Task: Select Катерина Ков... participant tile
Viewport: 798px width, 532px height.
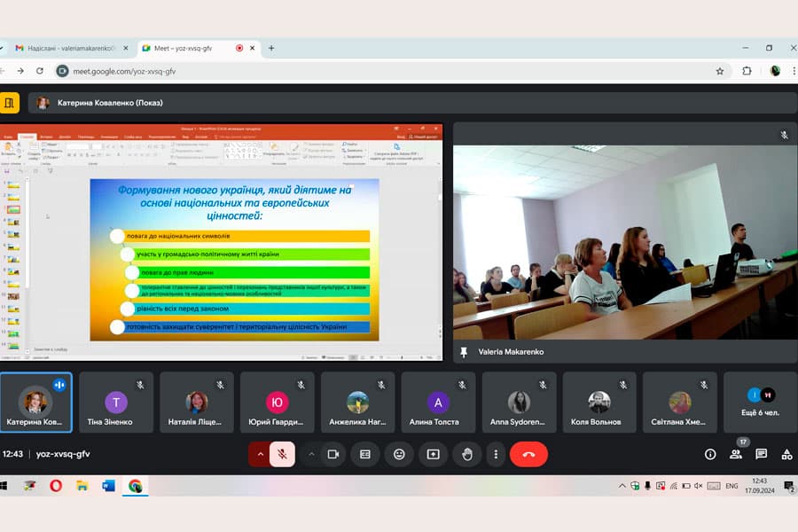Action: [x=35, y=403]
